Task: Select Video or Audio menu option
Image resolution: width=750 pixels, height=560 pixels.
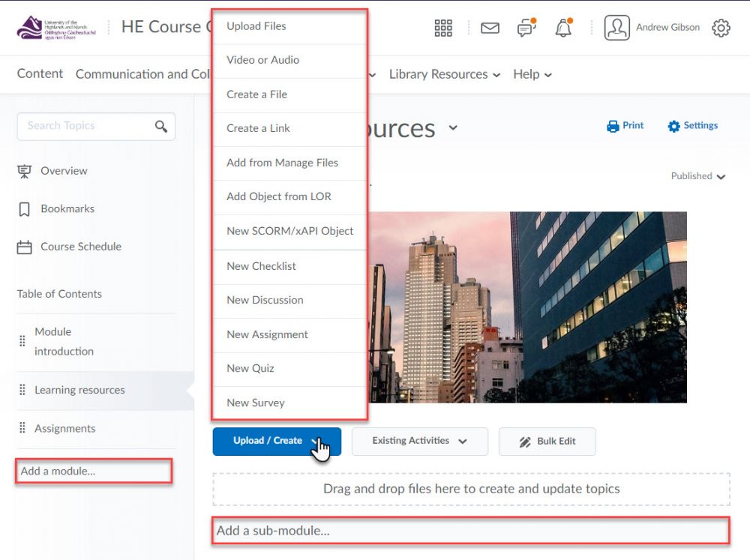Action: (x=289, y=60)
